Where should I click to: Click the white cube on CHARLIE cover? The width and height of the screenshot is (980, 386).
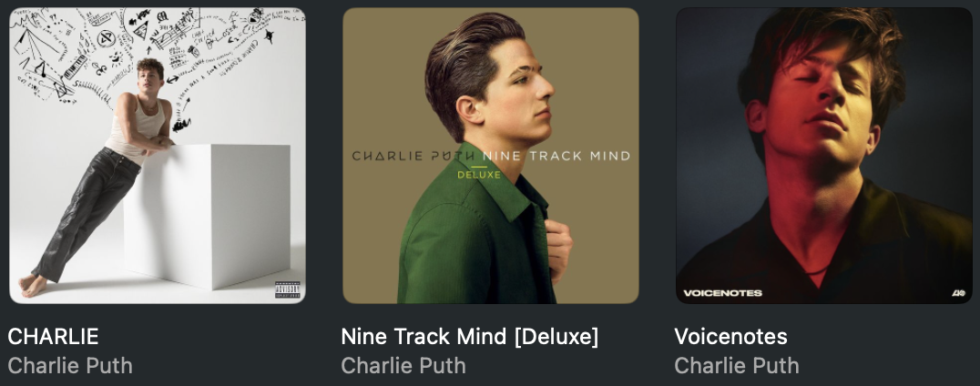pos(208,216)
